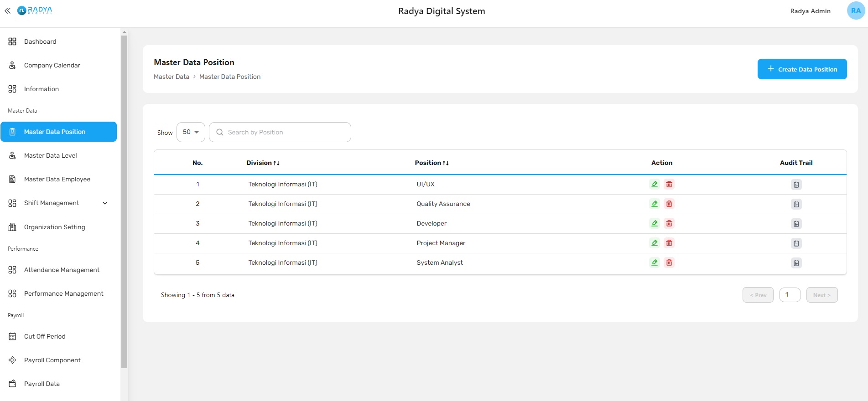Edit the UI/UX position row
Image resolution: width=868 pixels, height=401 pixels.
[655, 184]
